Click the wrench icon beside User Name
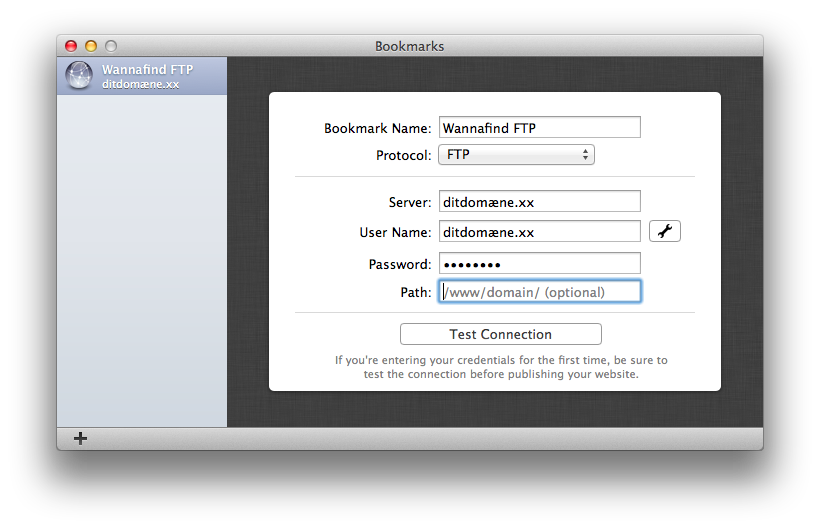The height and width of the screenshot is (529, 820). coord(664,231)
